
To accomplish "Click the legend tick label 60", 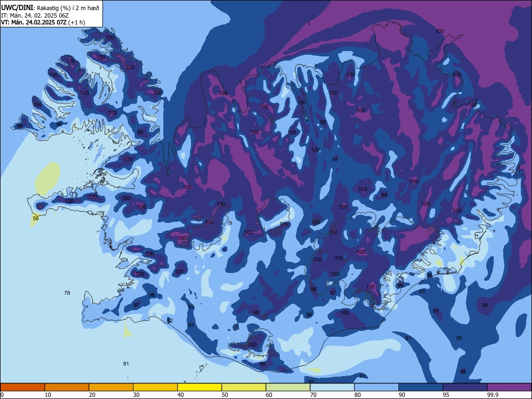I will click(x=269, y=395).
